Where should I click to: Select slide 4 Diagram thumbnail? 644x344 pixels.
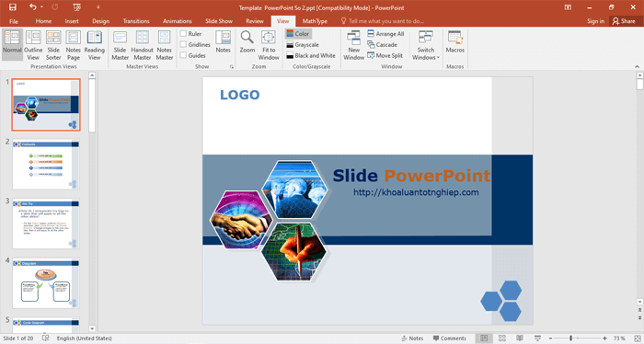coord(46,283)
